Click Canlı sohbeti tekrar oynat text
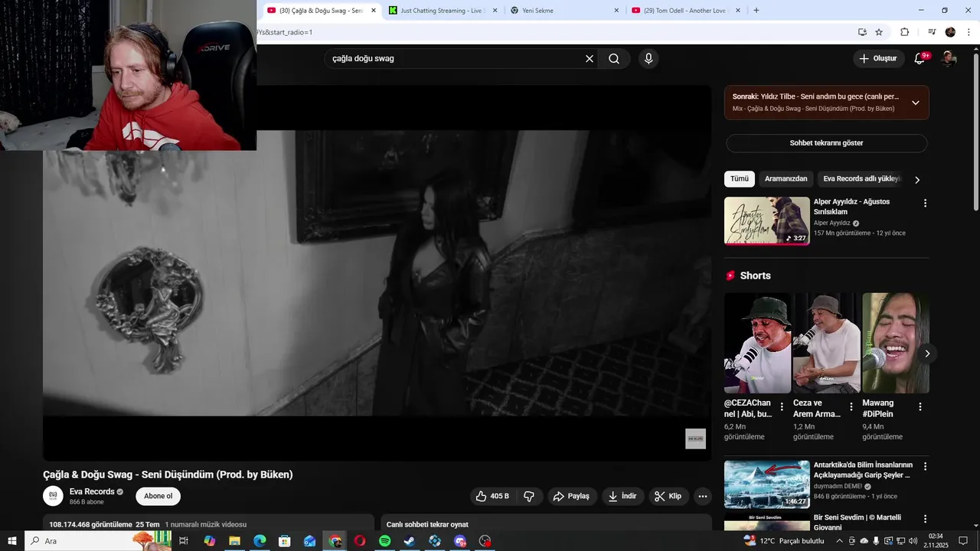The image size is (980, 551). [427, 524]
